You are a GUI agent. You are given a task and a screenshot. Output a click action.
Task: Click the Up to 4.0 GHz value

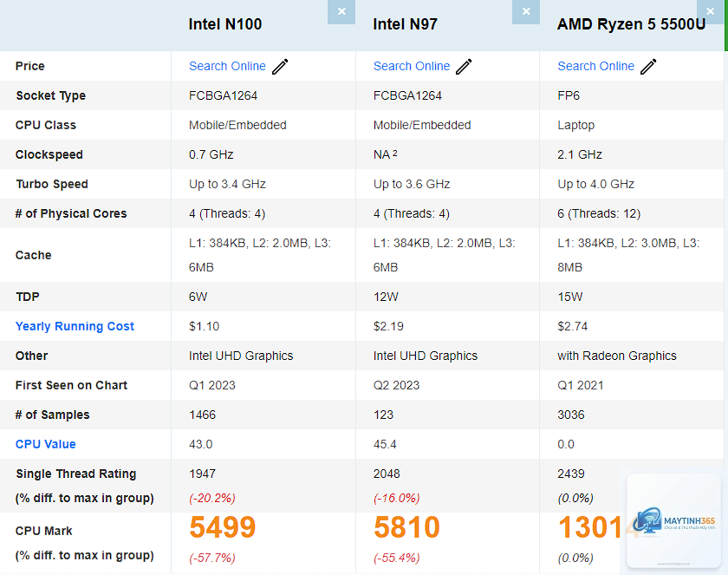click(596, 185)
